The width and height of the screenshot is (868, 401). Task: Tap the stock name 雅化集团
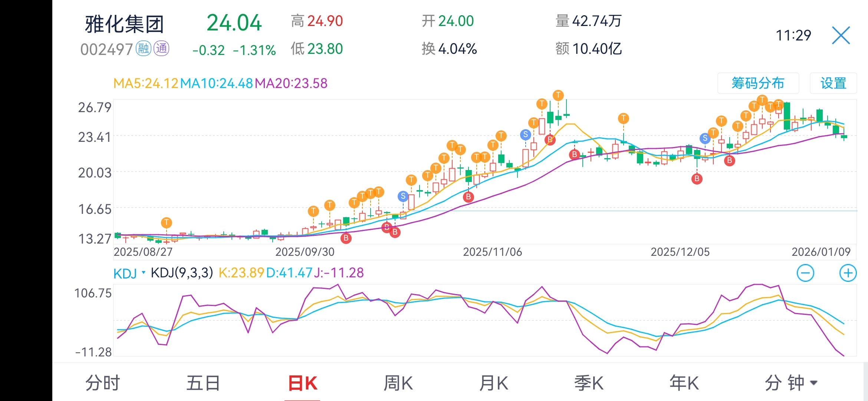pos(124,25)
